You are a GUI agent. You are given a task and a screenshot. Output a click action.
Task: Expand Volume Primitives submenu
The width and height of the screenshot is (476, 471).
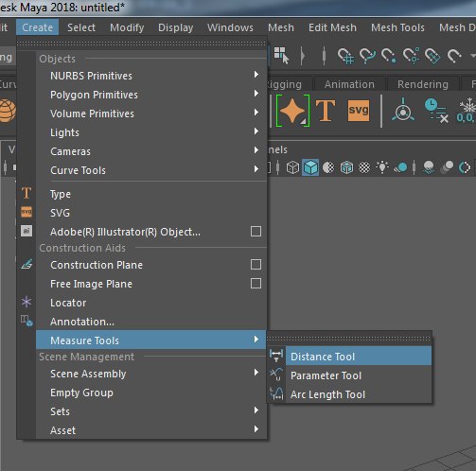pyautogui.click(x=151, y=113)
